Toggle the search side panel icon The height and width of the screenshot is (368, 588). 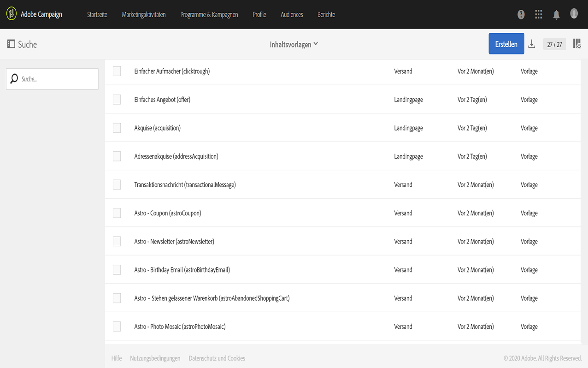click(11, 44)
